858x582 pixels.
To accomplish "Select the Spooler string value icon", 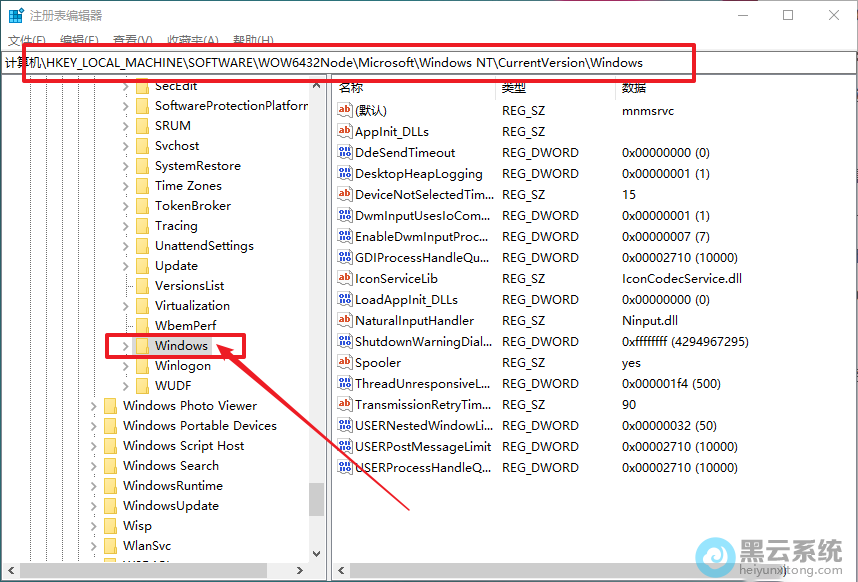I will [x=345, y=363].
